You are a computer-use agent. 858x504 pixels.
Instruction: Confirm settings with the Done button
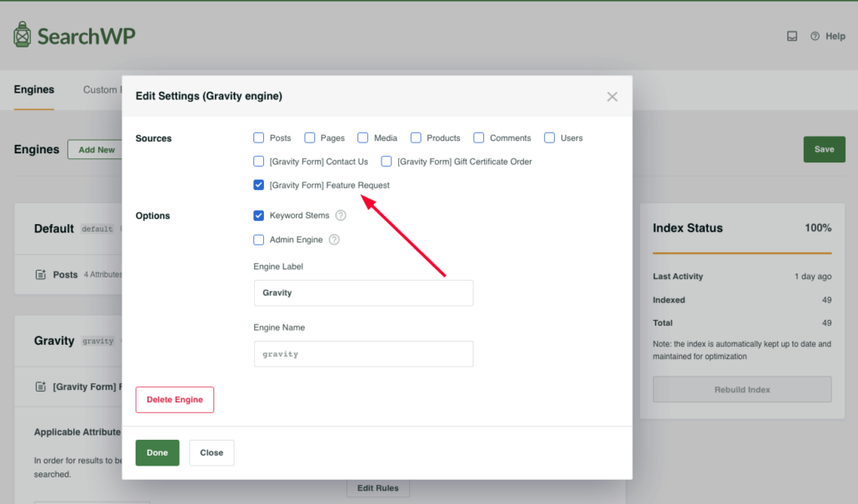tap(157, 452)
